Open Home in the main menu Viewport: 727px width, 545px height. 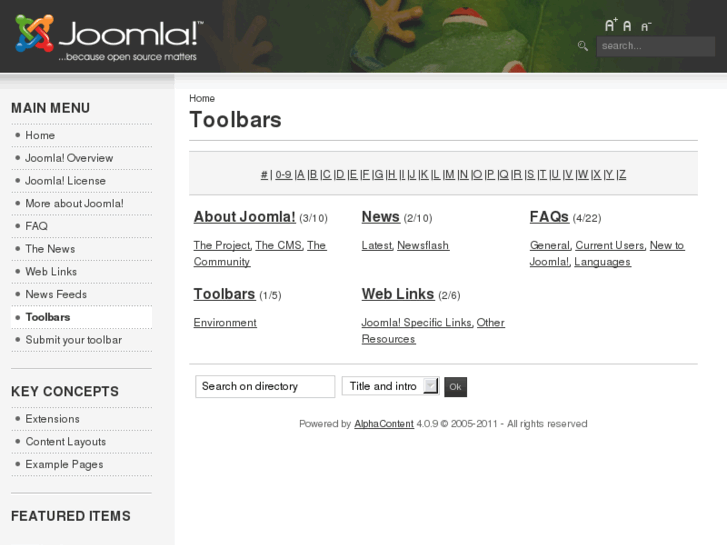(x=40, y=135)
